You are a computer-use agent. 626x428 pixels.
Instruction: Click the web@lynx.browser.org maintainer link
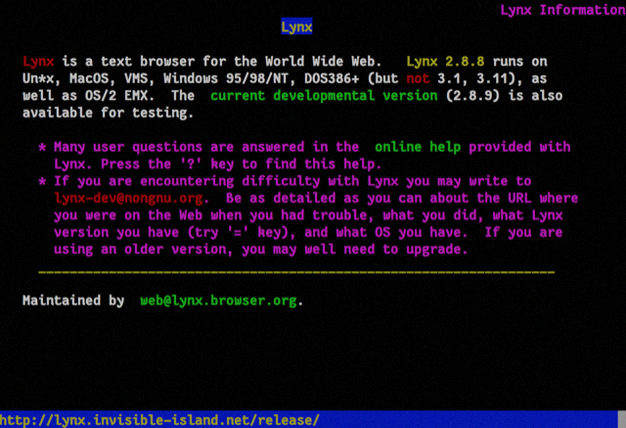point(218,300)
